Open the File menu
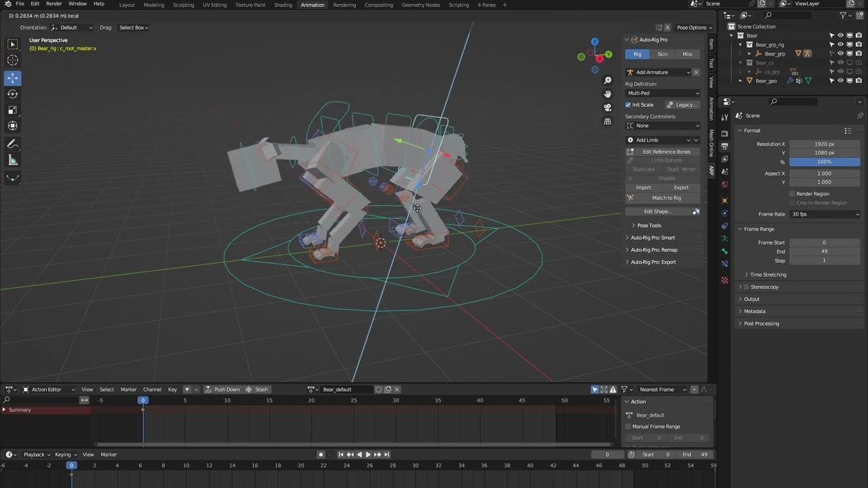868x488 pixels. tap(20, 4)
